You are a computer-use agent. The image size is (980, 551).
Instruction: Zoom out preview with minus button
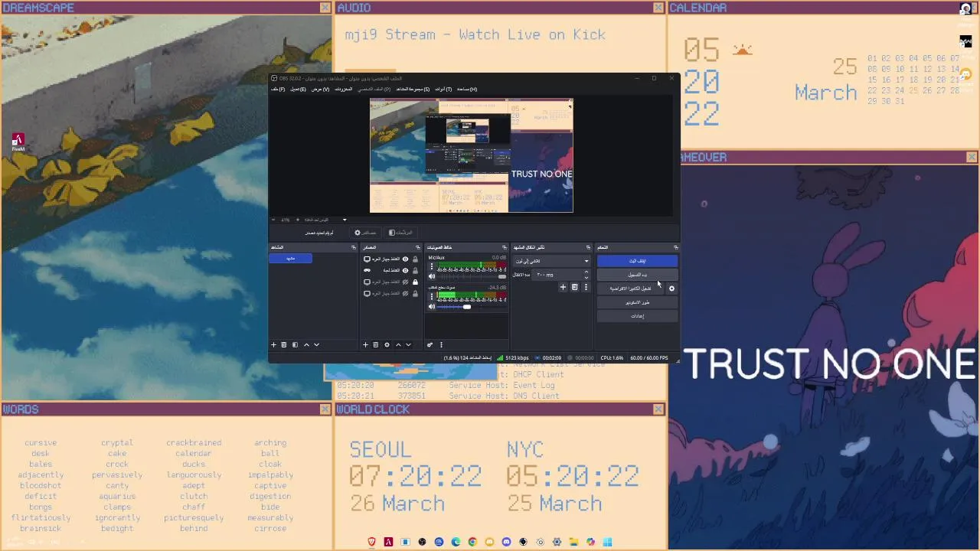pyautogui.click(x=273, y=220)
